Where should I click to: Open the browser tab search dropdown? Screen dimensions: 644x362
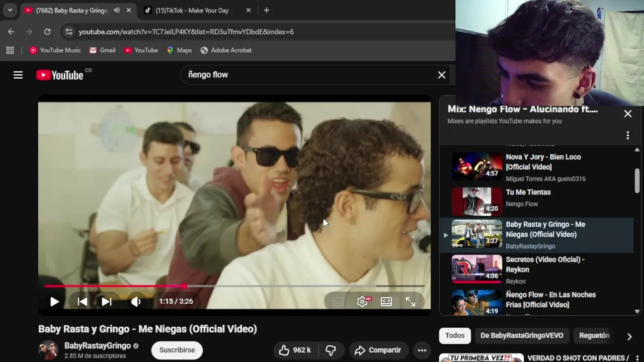click(x=10, y=10)
